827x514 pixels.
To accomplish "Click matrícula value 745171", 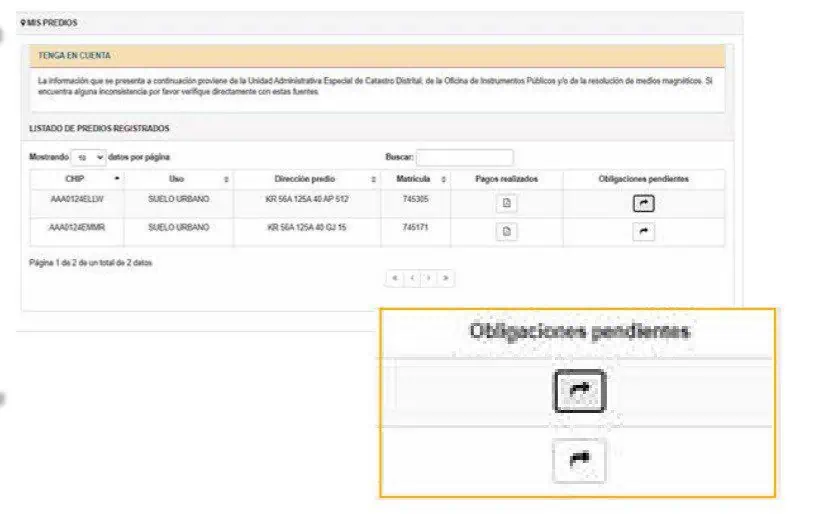I will [416, 228].
